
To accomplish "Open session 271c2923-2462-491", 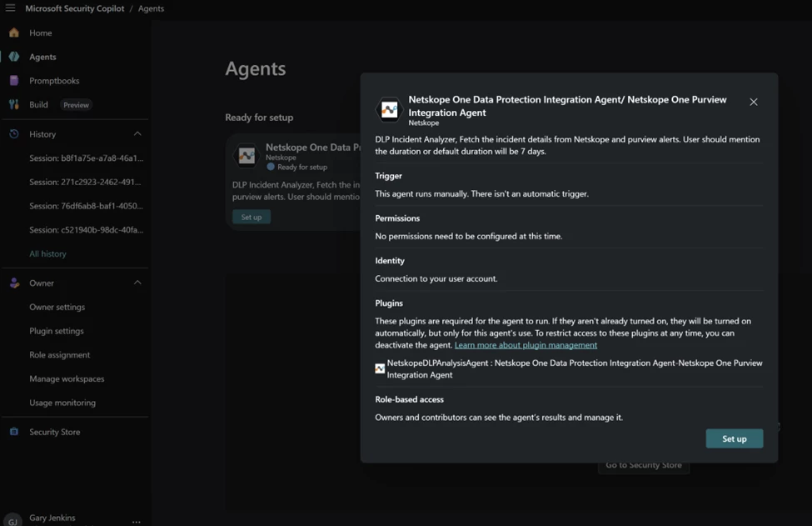I will tap(85, 182).
